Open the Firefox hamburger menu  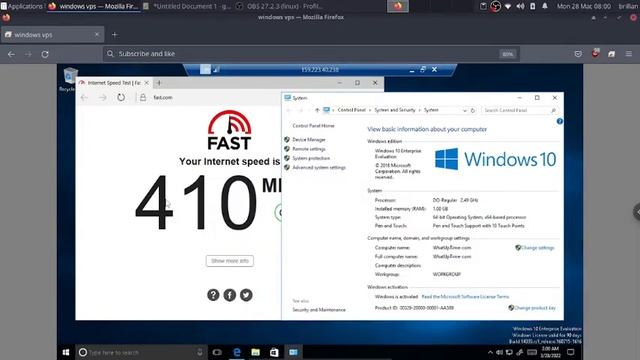[629, 54]
